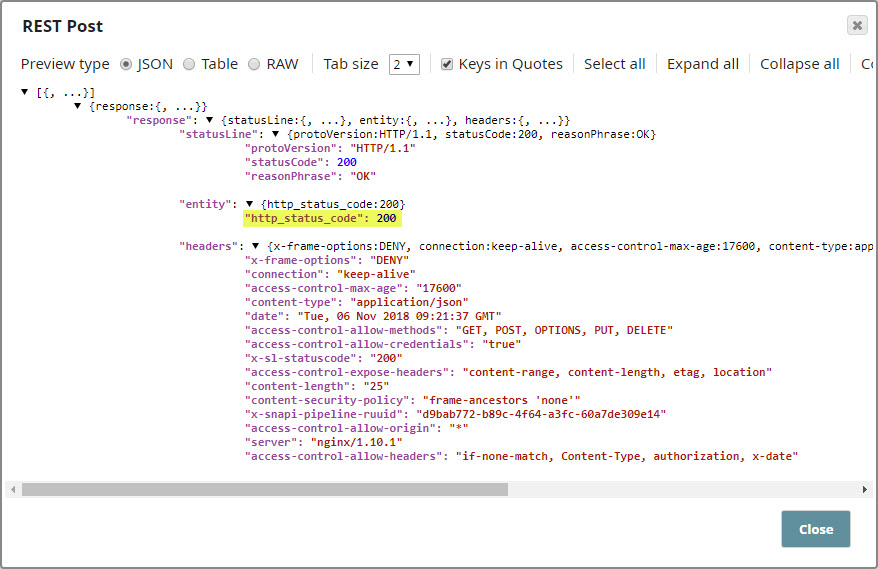Click the scrollbar right arrow
This screenshot has width=878, height=569.
[865, 489]
